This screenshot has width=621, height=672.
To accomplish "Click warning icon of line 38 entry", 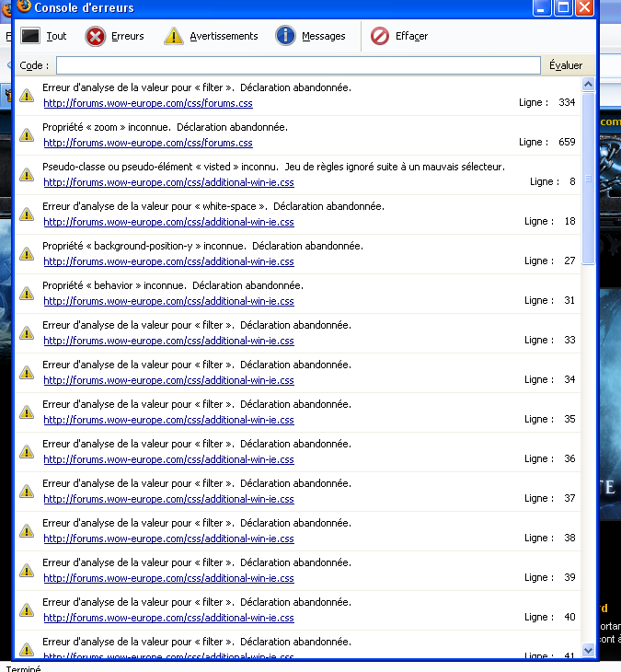I will [27, 530].
